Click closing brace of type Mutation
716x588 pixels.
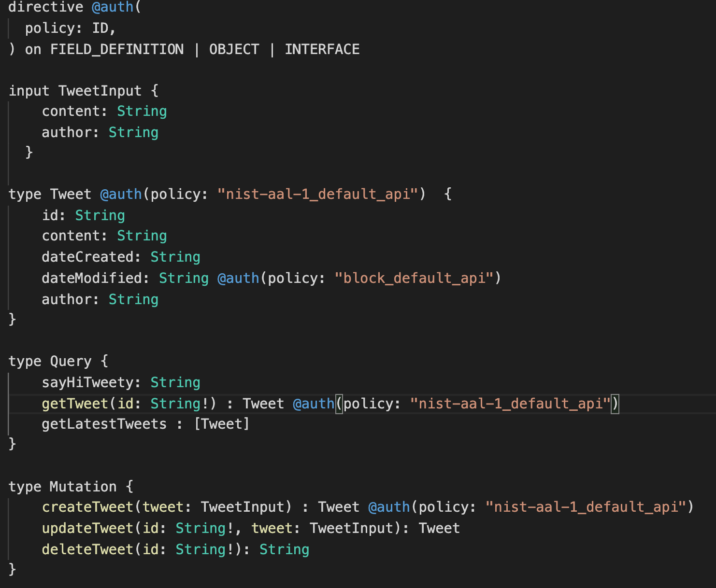[x=13, y=570]
